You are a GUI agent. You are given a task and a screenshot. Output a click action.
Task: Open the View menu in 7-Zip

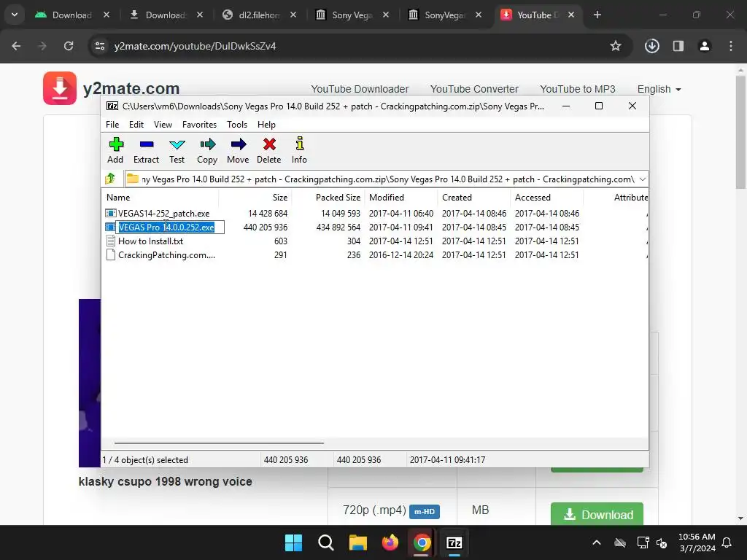(x=163, y=124)
